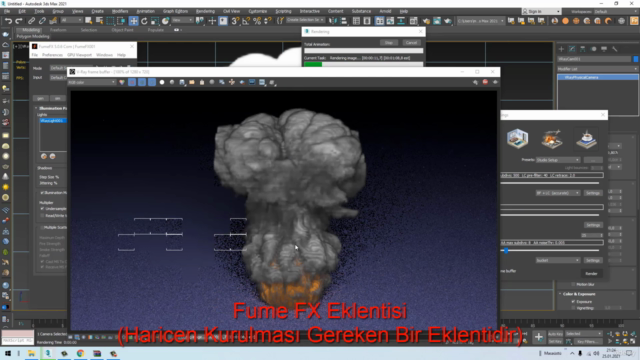Select VRayPhysicalCamera in modifier stack

[x=598, y=77]
